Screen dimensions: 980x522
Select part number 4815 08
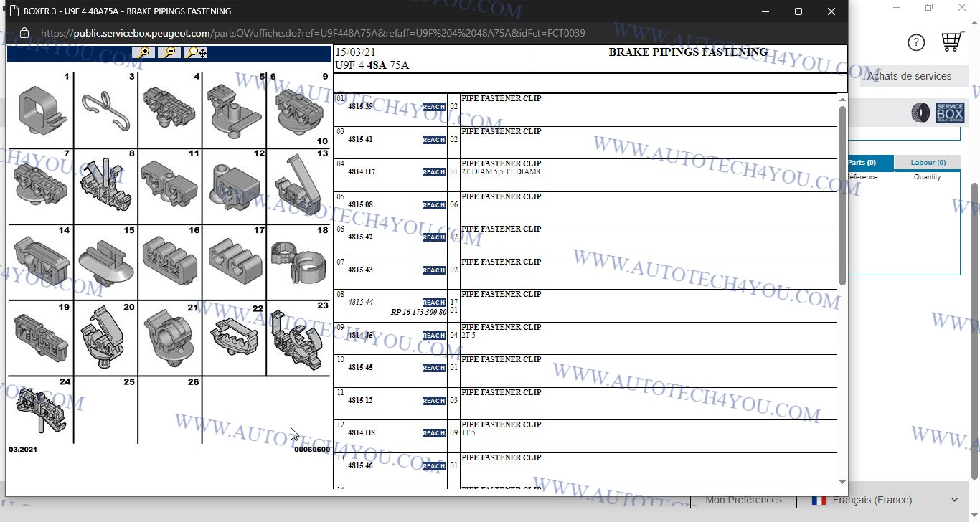360,205
